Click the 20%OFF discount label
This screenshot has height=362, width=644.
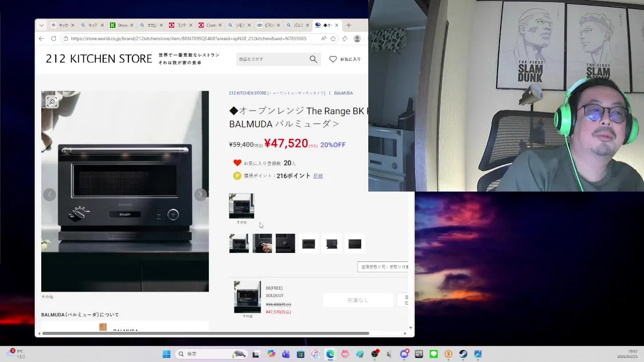coord(333,145)
